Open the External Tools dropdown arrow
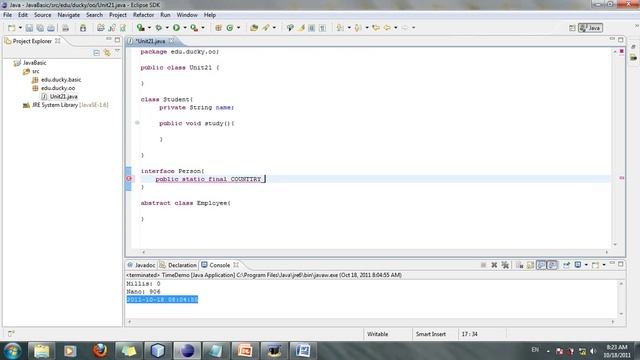The width and height of the screenshot is (640, 360). pos(203,28)
